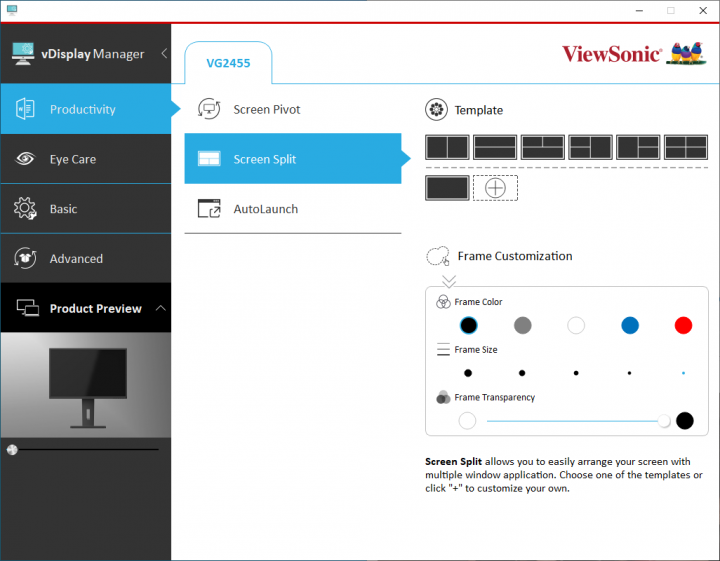Pick the gray frame color
The width and height of the screenshot is (720, 561).
click(x=523, y=325)
